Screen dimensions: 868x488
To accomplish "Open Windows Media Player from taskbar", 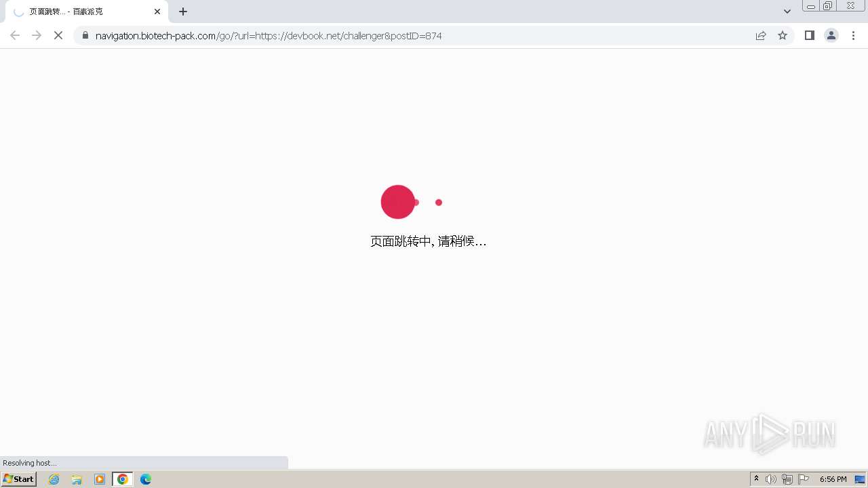I will click(x=100, y=479).
